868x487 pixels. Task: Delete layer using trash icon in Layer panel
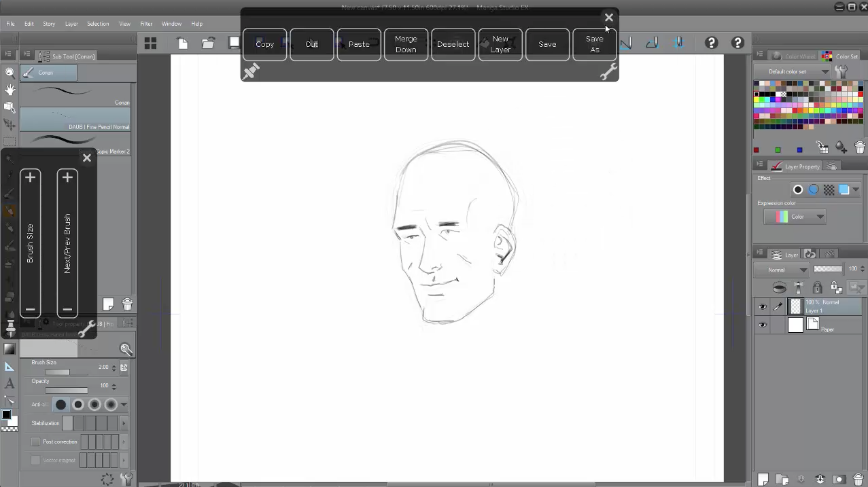click(858, 480)
